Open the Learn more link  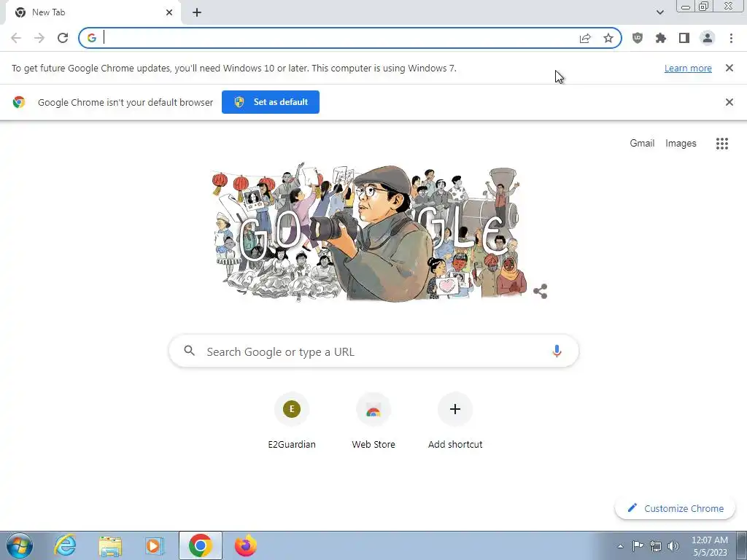[x=688, y=68]
